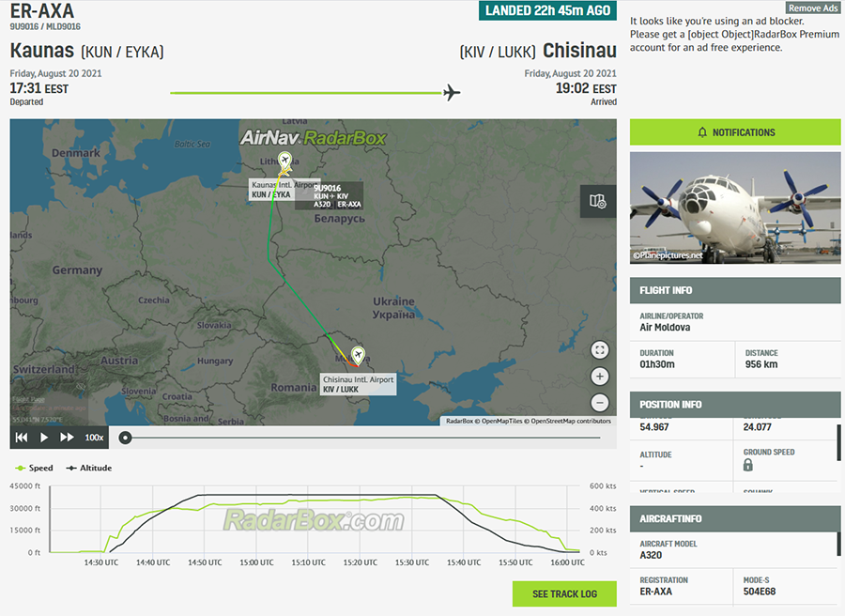The height and width of the screenshot is (616, 845).
Task: Zoom out on the map
Action: [x=600, y=401]
